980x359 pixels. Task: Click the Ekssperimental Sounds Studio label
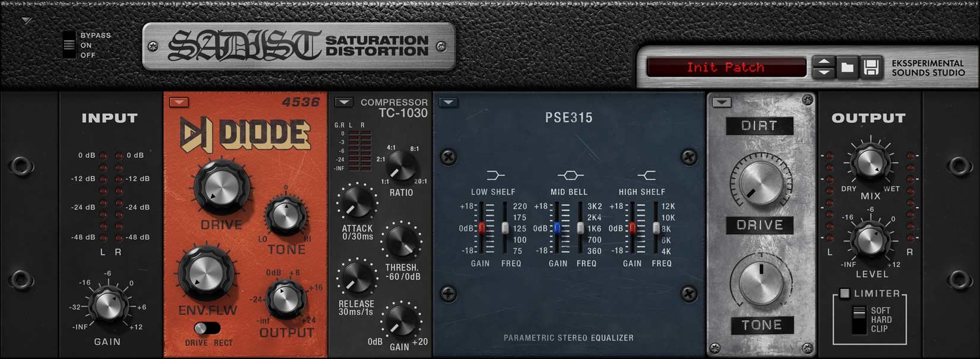[928, 68]
